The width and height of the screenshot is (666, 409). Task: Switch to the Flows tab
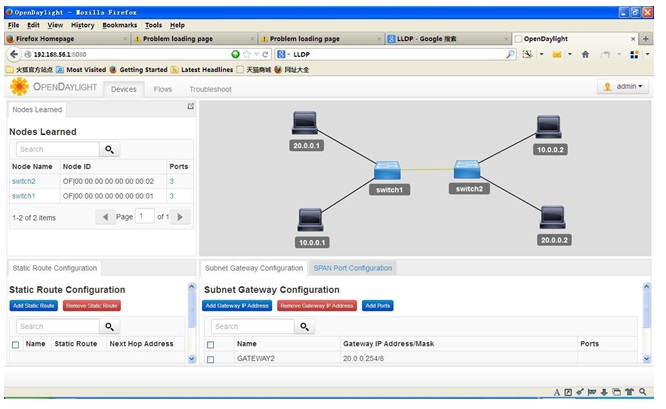163,89
